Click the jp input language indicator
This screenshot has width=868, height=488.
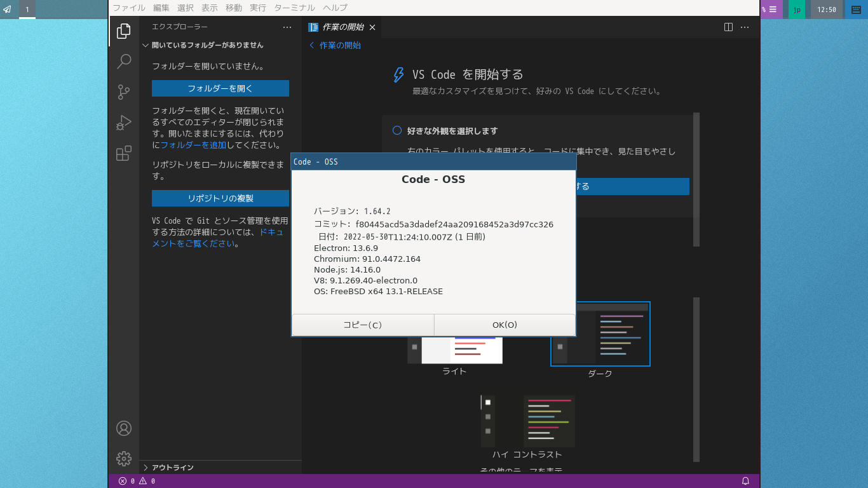pyautogui.click(x=797, y=10)
